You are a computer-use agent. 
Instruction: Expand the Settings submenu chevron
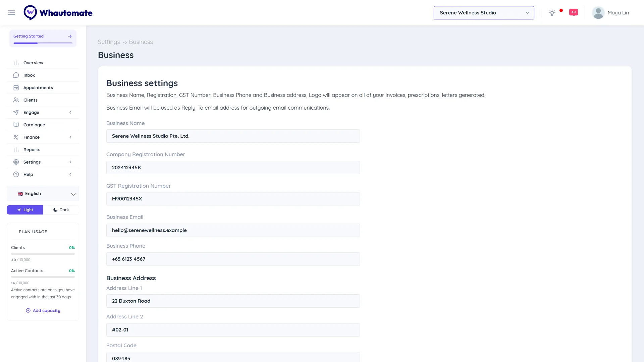click(70, 162)
